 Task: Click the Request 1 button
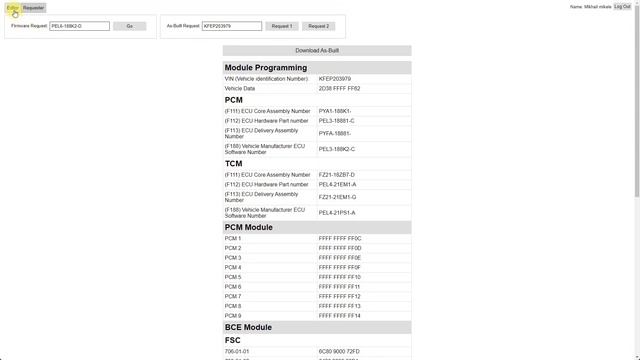tap(282, 26)
